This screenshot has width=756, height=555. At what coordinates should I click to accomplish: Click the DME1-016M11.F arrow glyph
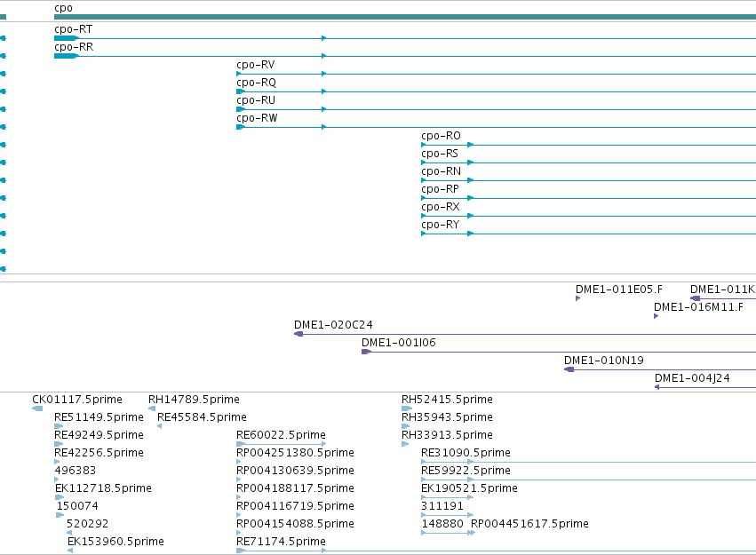tap(656, 316)
